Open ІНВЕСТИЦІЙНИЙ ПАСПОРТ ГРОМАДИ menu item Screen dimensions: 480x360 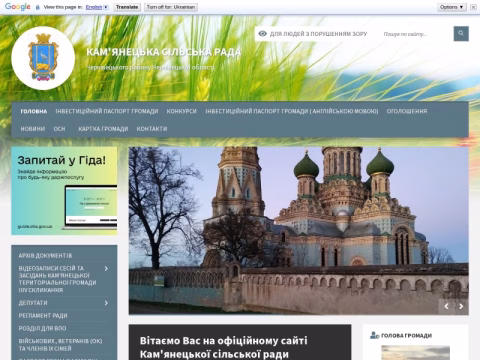107,111
